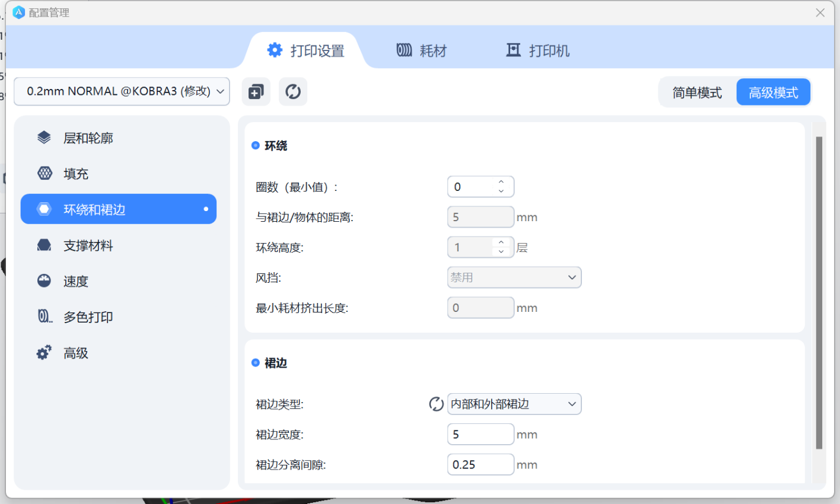
Task: Select the 填充 infill category
Action: [x=75, y=174]
